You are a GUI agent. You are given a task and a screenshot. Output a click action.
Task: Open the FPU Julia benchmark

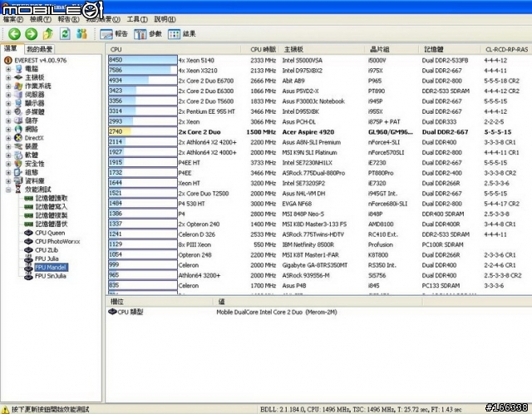point(47,259)
